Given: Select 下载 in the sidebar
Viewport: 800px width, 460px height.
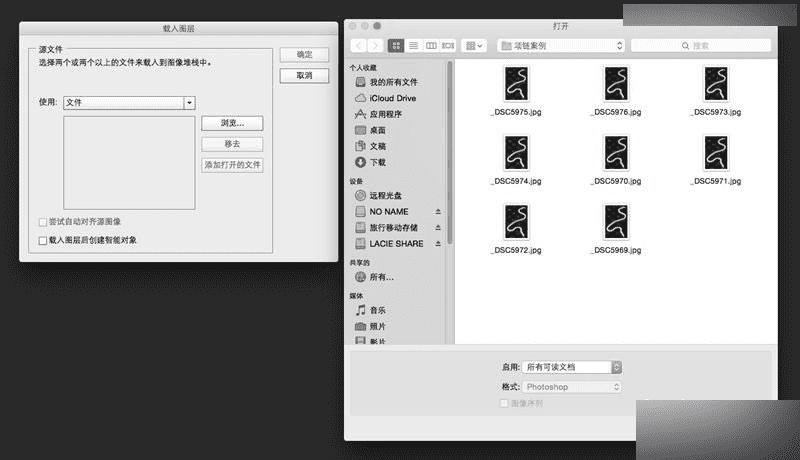Looking at the screenshot, I should click(370, 162).
